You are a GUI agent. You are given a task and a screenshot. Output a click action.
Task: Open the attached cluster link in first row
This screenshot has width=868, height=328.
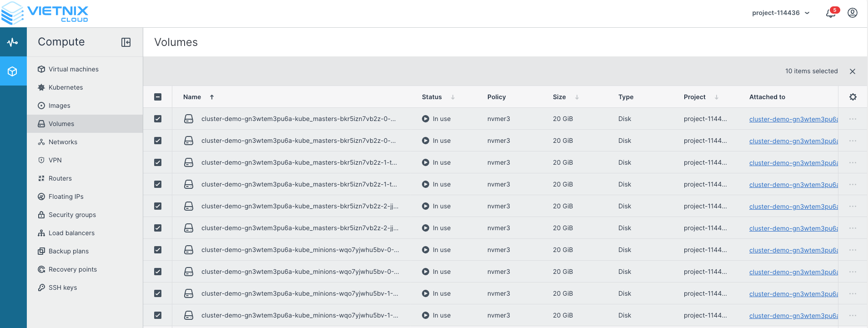(793, 119)
